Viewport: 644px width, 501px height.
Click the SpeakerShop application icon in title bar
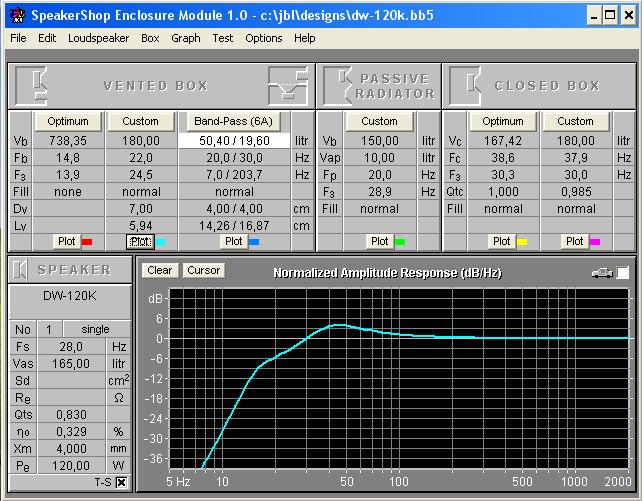pyautogui.click(x=18, y=15)
